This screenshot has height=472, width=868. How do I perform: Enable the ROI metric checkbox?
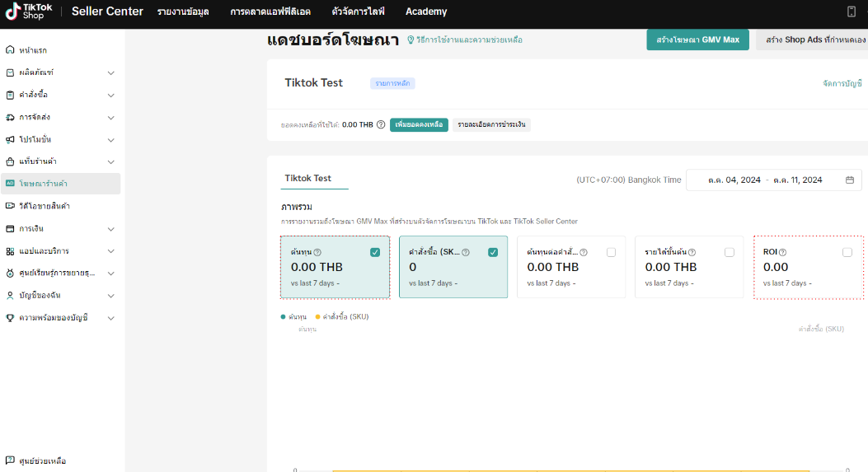click(847, 252)
